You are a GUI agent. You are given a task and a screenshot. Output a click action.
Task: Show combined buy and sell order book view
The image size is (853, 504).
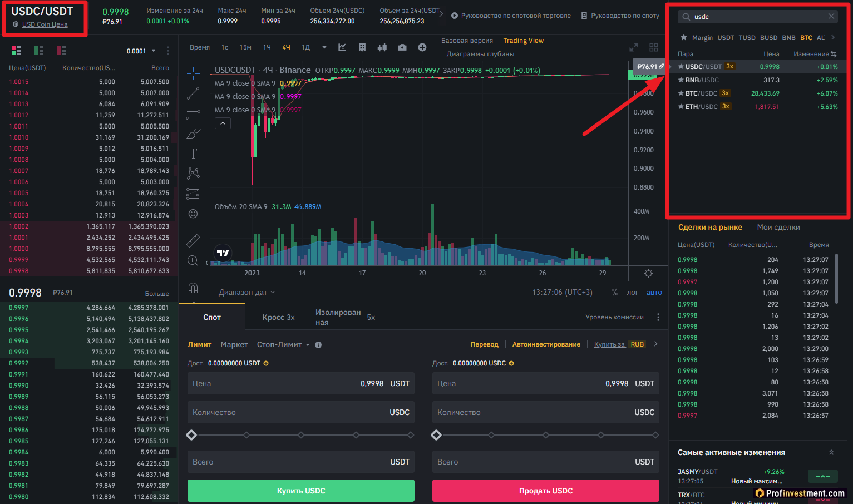point(17,51)
